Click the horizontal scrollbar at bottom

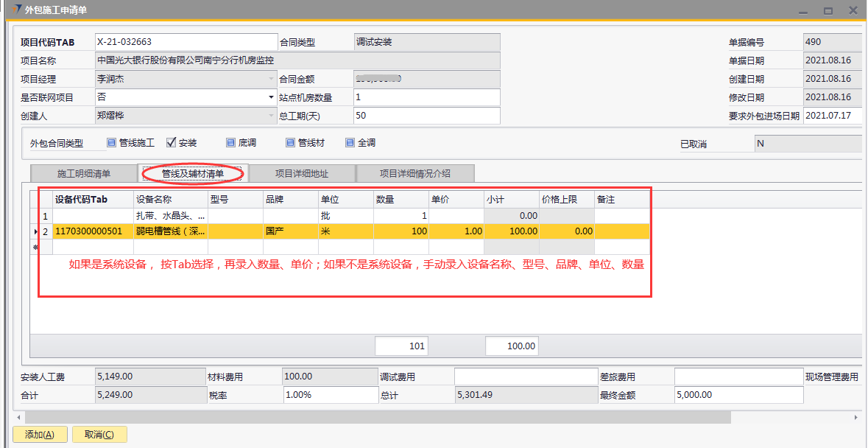tap(368, 417)
